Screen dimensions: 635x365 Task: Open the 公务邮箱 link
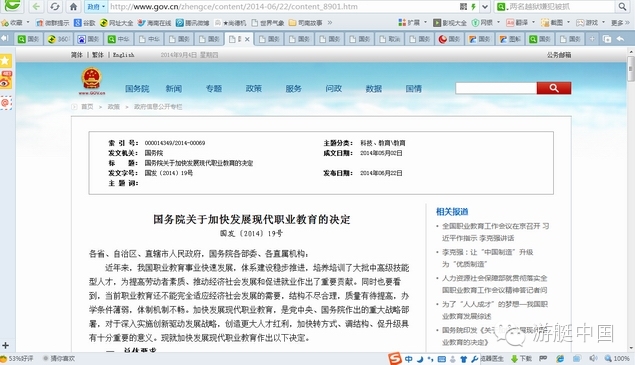(x=559, y=55)
